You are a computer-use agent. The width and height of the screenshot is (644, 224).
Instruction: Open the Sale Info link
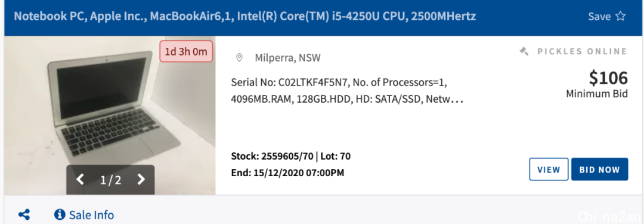click(x=91, y=215)
